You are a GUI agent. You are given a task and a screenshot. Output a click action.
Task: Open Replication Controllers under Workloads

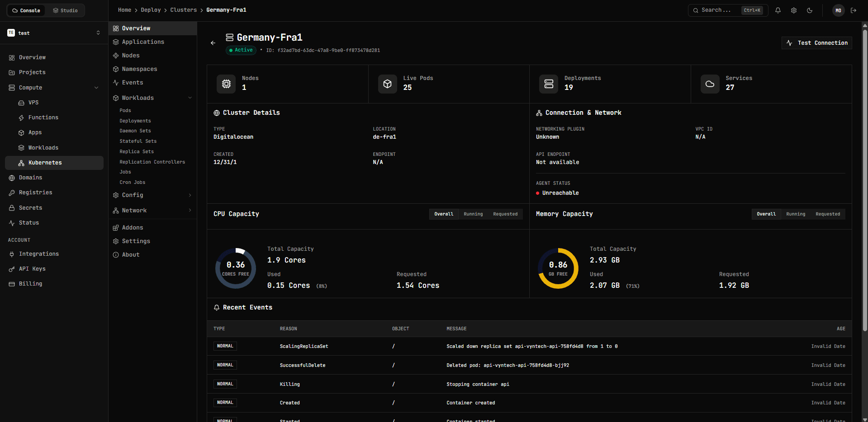point(152,162)
